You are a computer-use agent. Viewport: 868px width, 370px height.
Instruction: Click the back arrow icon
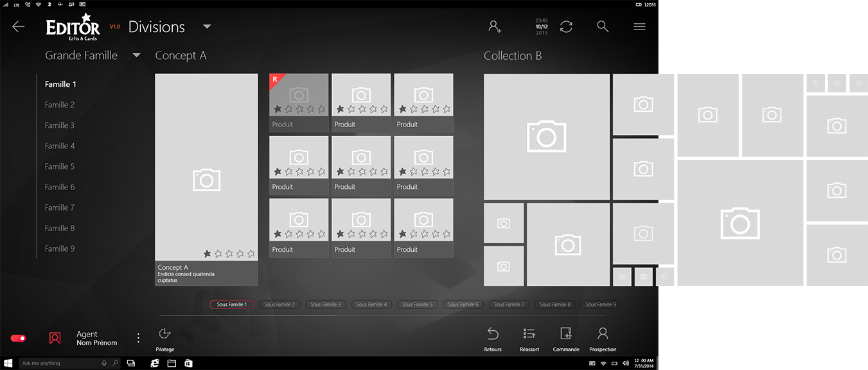(19, 26)
